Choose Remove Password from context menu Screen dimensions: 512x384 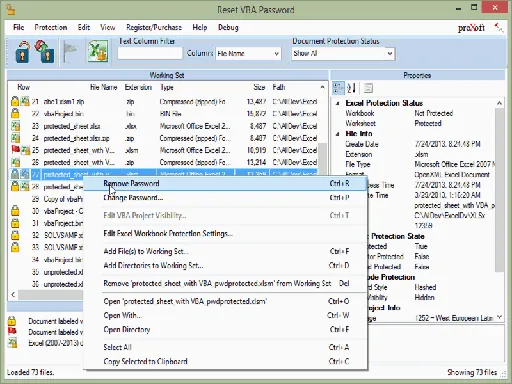click(225, 183)
